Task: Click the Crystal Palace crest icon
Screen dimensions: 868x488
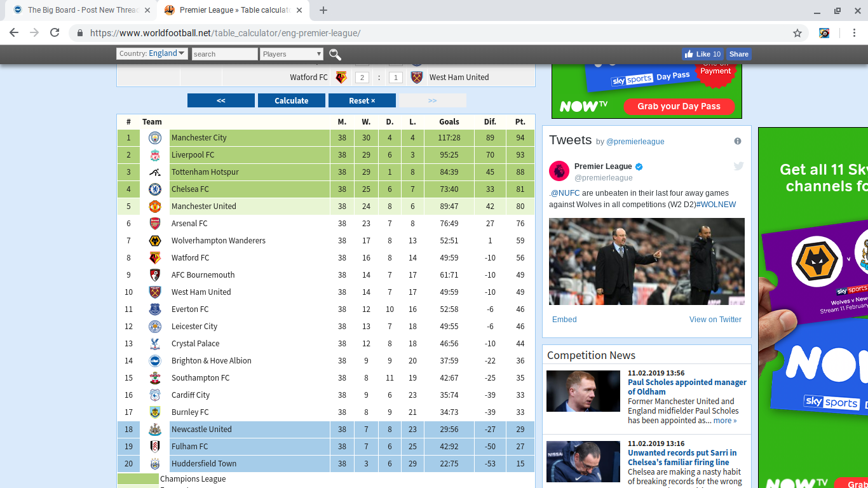Action: point(155,344)
